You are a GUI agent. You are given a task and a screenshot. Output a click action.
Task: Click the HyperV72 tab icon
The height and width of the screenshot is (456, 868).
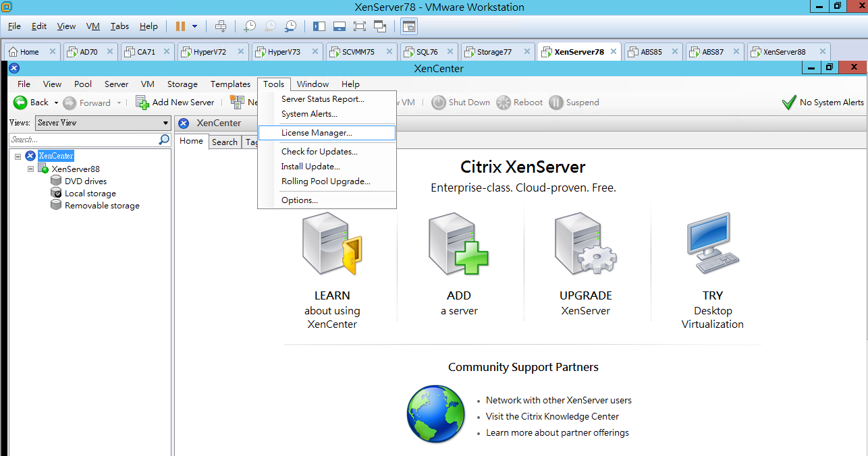pos(186,52)
